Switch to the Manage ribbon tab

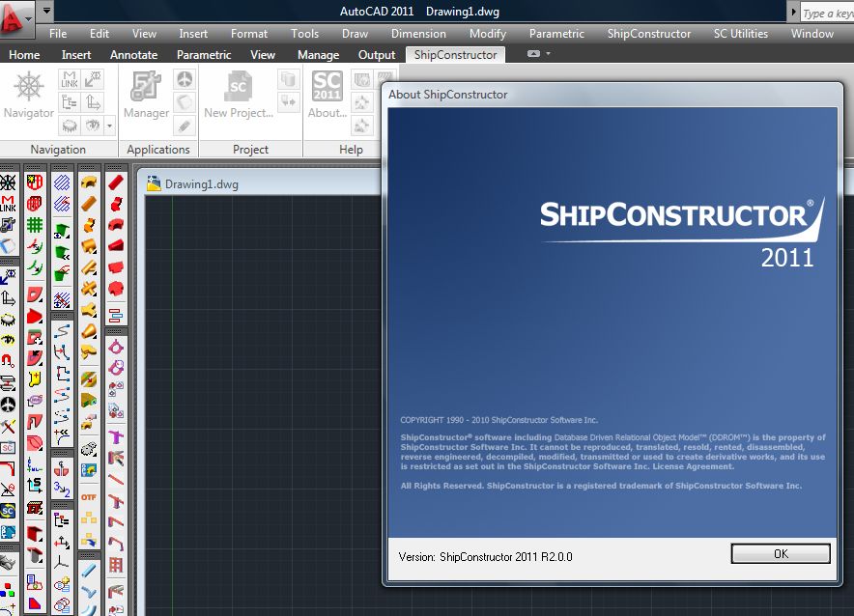click(318, 54)
